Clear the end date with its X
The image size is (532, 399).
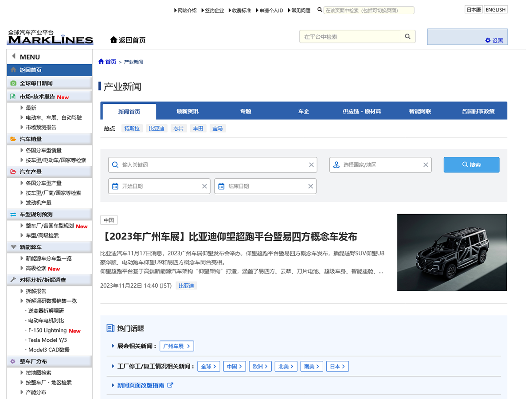tap(310, 186)
